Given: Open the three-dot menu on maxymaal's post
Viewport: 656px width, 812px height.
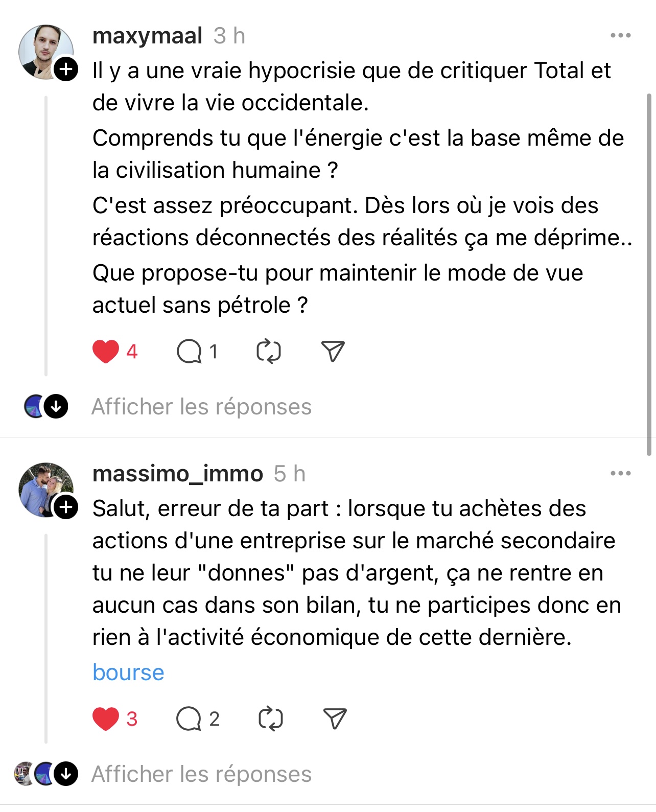Looking at the screenshot, I should [620, 35].
